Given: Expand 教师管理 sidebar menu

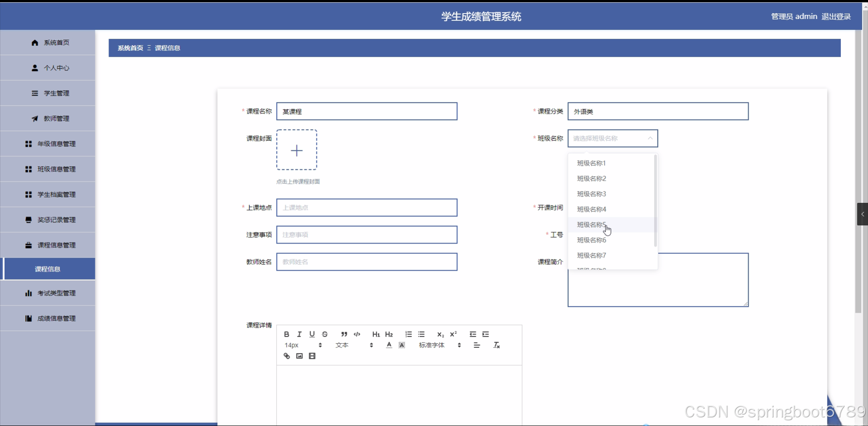Looking at the screenshot, I should click(47, 118).
